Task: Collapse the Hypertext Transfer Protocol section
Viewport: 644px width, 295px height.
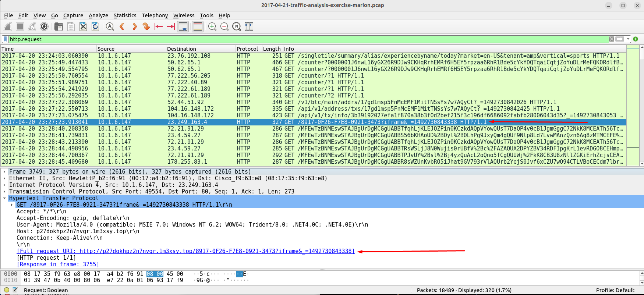Action: pos(4,198)
